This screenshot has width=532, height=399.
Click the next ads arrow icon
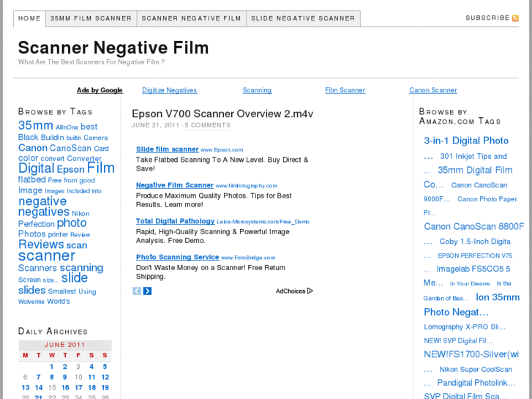pyautogui.click(x=147, y=291)
